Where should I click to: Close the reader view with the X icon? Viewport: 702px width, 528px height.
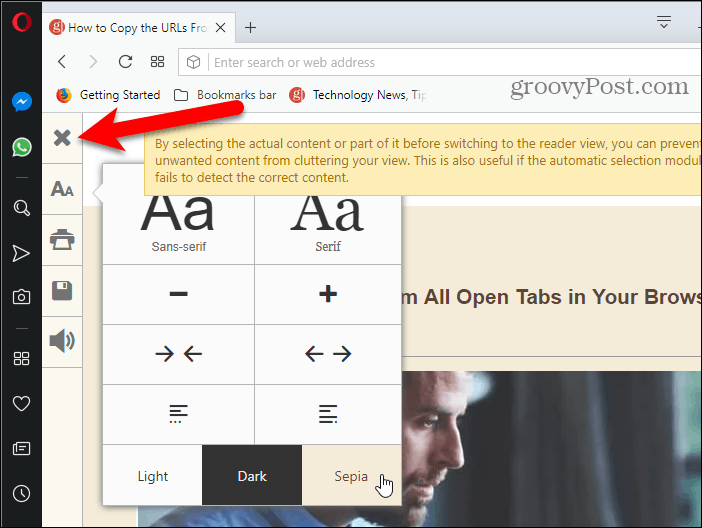[x=62, y=138]
